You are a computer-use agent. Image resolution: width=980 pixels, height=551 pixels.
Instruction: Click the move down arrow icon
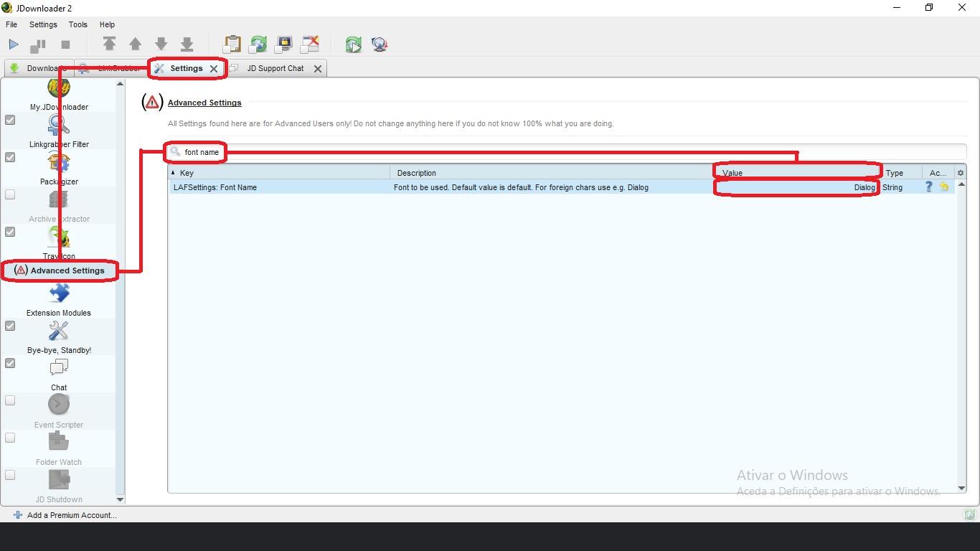click(x=161, y=44)
